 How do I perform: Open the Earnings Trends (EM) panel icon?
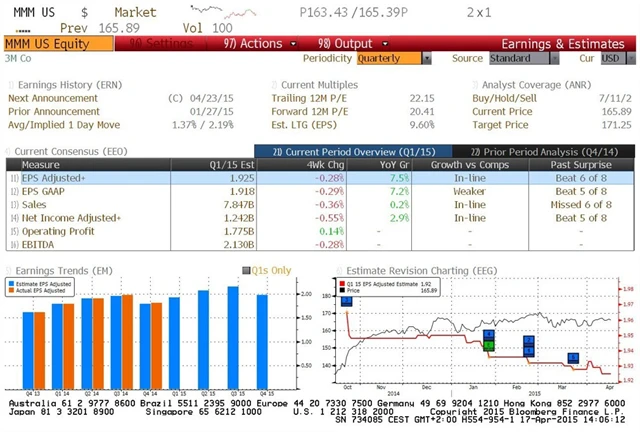point(10,268)
